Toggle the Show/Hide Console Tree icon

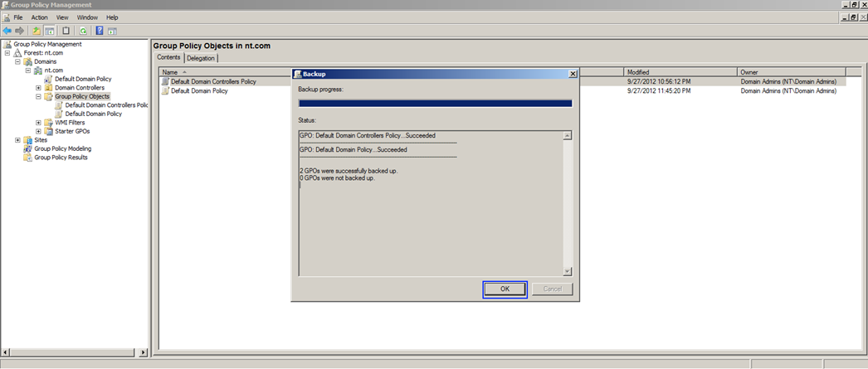tap(49, 31)
